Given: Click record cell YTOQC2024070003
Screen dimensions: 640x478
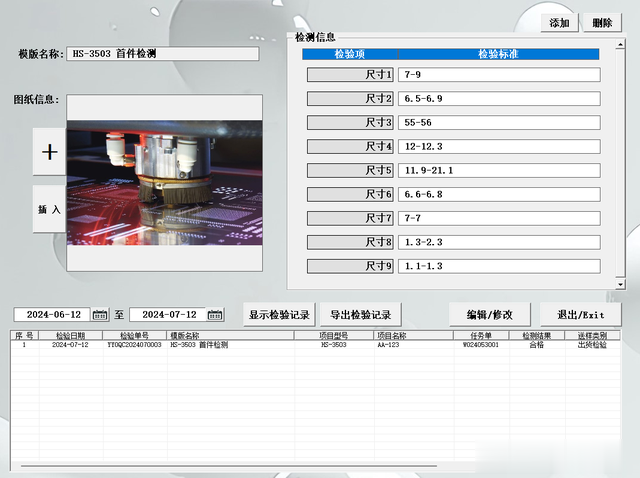Looking at the screenshot, I should point(134,345).
